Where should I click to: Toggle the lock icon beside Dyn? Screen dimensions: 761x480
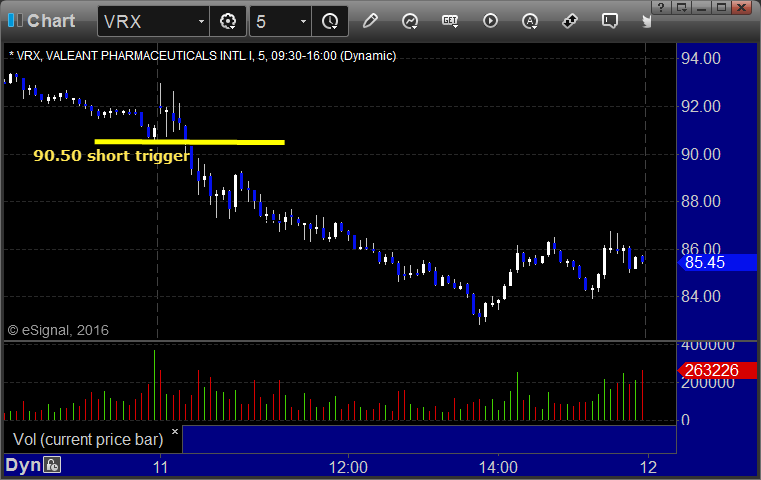[52, 465]
